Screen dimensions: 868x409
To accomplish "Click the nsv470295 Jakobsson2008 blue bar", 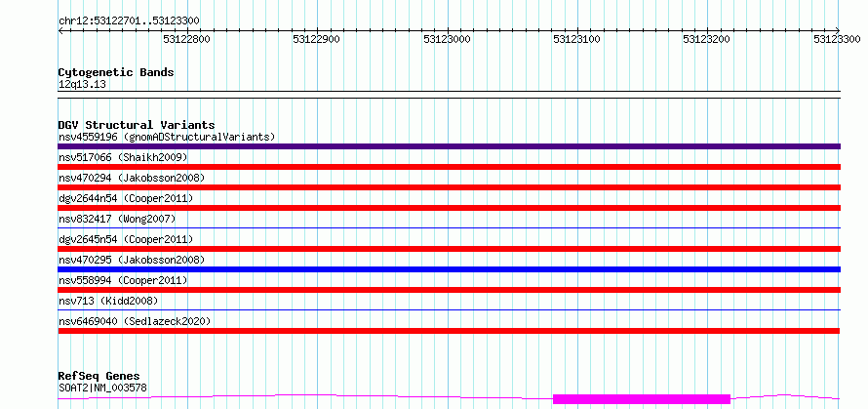I will point(449,269).
